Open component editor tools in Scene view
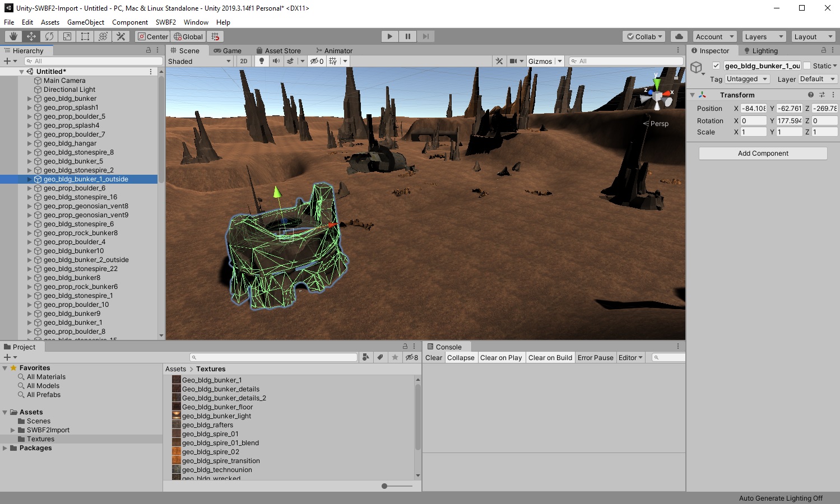 [x=499, y=61]
